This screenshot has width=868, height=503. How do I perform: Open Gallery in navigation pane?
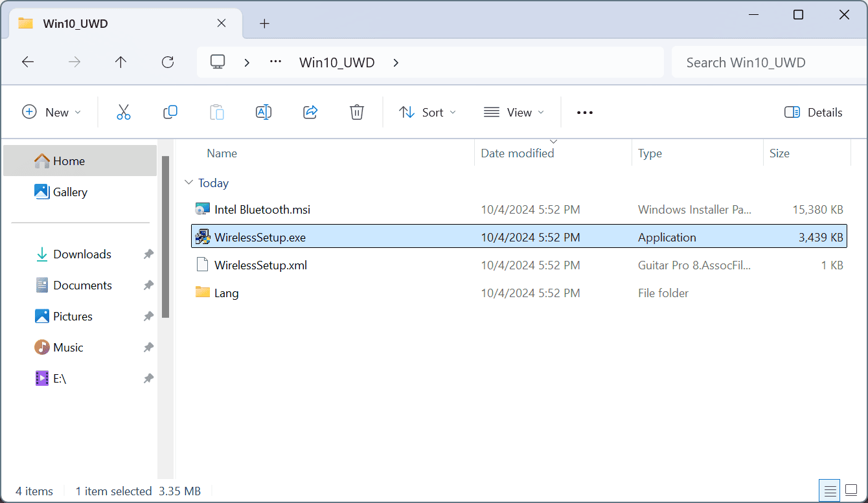point(80,192)
